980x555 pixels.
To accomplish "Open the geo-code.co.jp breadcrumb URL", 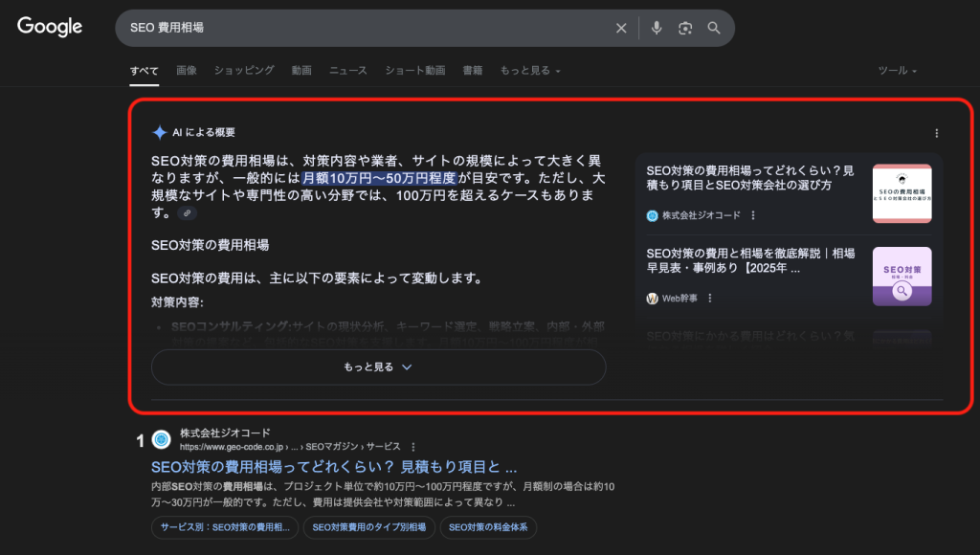I will [290, 447].
